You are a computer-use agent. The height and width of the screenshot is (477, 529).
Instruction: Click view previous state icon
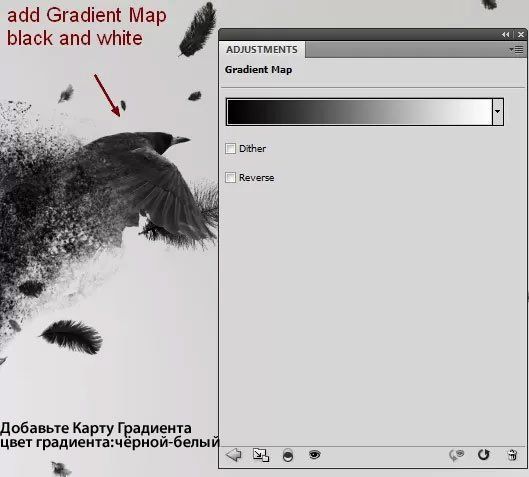coord(456,455)
